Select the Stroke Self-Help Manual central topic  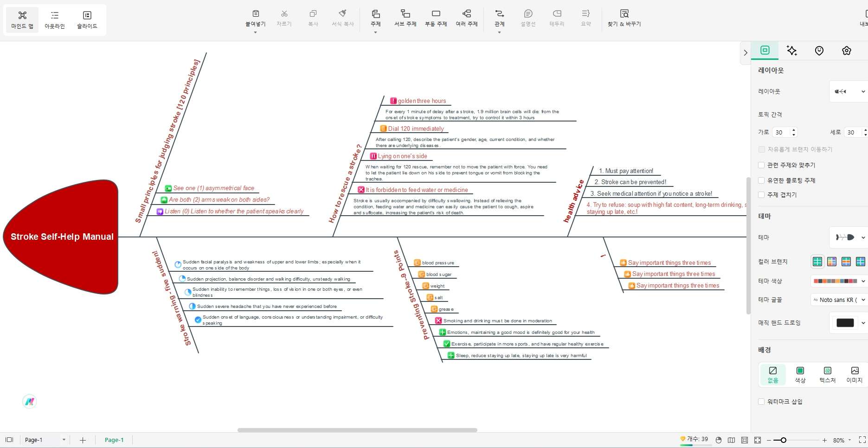coord(62,237)
